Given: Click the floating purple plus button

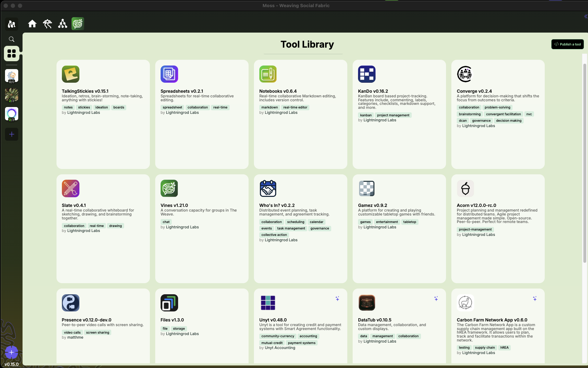Looking at the screenshot, I should point(11,352).
